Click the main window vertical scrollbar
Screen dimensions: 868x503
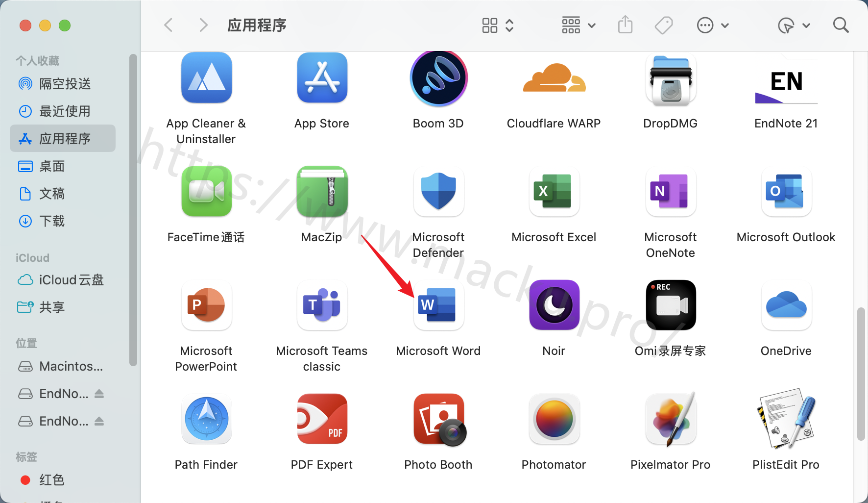pyautogui.click(x=861, y=374)
